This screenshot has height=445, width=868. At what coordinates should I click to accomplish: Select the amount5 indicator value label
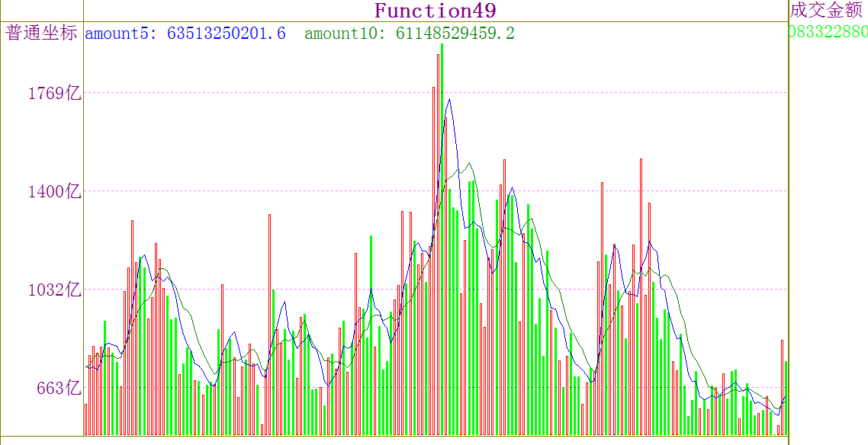[x=185, y=34]
